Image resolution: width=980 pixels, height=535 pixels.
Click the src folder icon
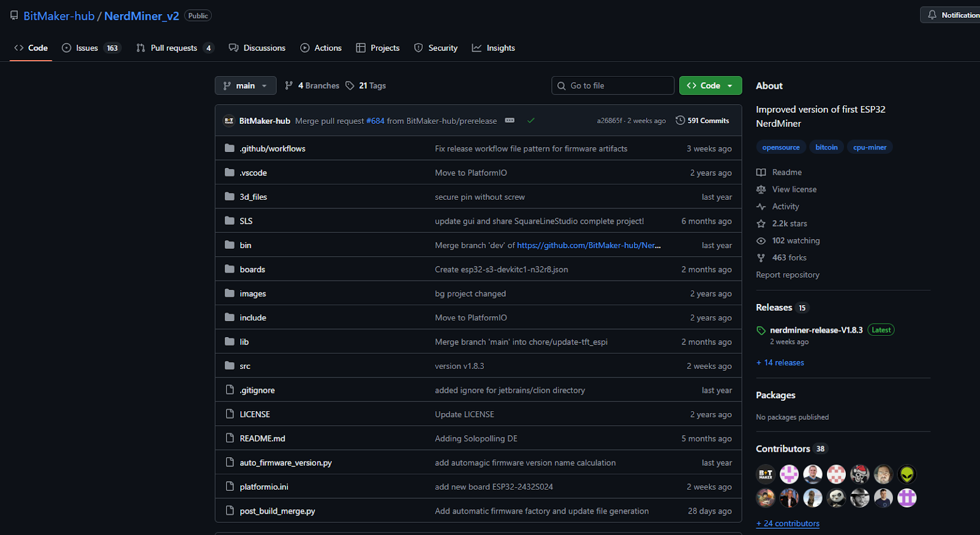pos(230,366)
